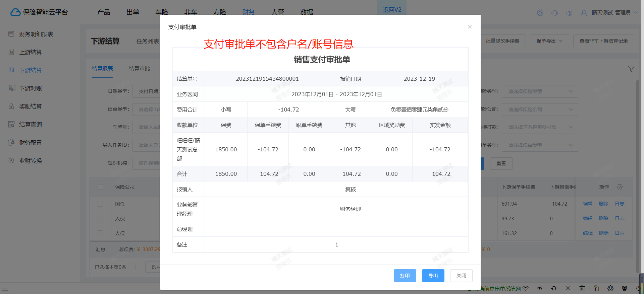Click the 导出 button
The width and height of the screenshot is (644, 294).
[433, 276]
